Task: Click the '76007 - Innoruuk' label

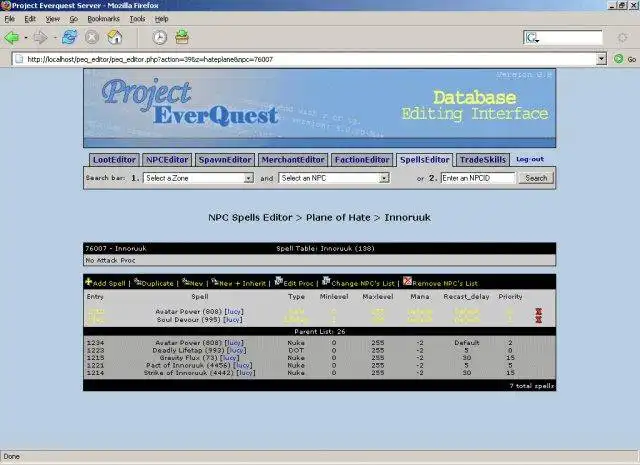Action: [x=116, y=248]
